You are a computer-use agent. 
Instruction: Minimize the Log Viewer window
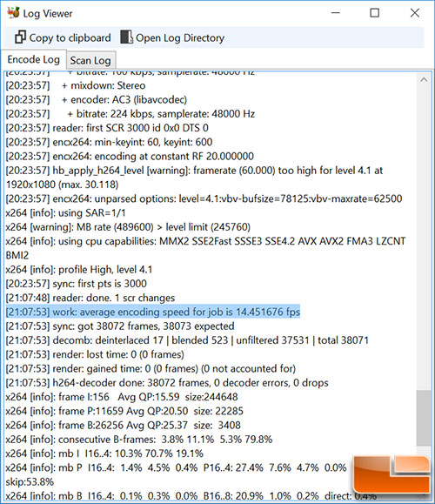pyautogui.click(x=336, y=13)
